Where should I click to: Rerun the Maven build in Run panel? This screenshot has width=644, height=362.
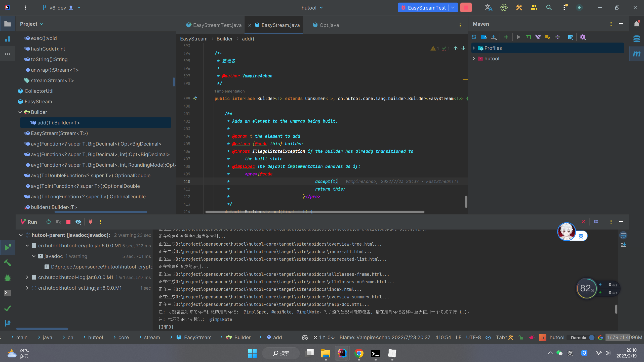click(x=49, y=222)
